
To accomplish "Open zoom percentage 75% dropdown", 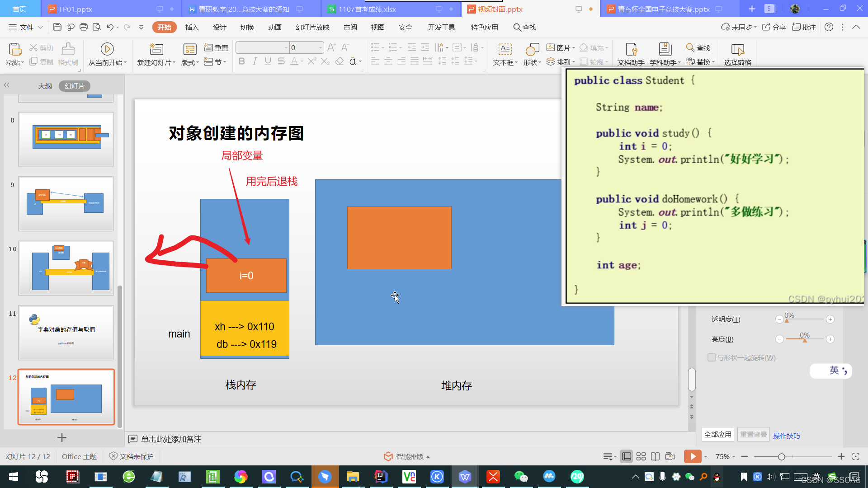I will click(x=725, y=456).
